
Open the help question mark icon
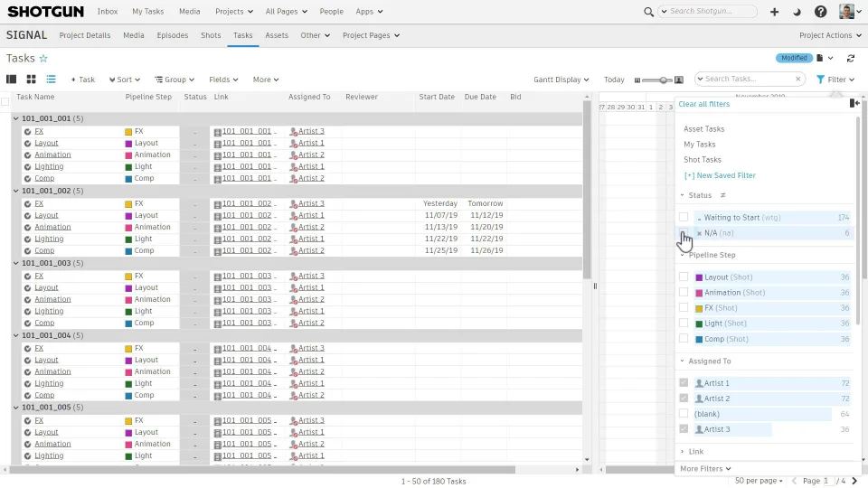(820, 12)
